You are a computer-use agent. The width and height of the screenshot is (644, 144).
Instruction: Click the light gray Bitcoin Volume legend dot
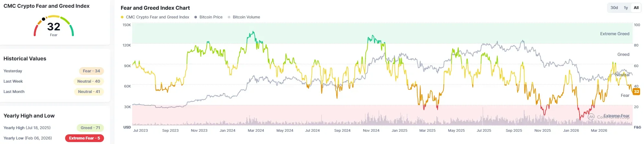[x=229, y=17]
